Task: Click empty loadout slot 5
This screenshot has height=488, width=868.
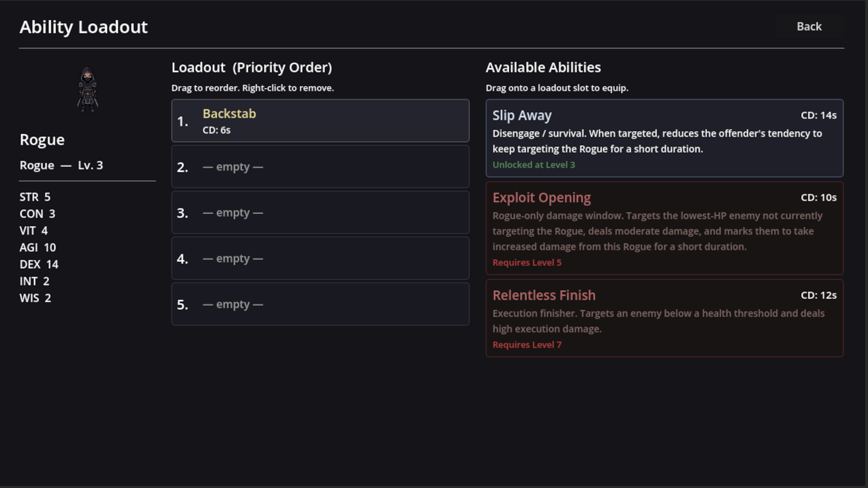Action: coord(320,304)
